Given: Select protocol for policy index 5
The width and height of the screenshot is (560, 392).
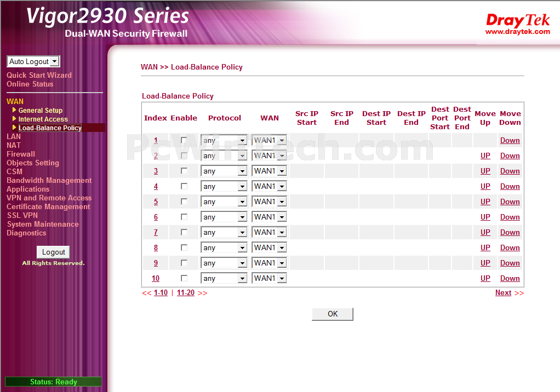Looking at the screenshot, I should click(224, 202).
